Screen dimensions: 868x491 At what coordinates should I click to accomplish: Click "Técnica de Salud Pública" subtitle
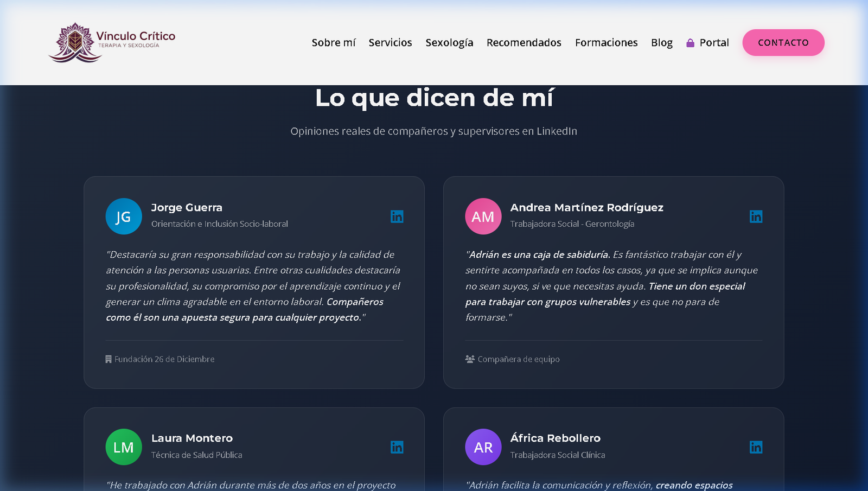[x=197, y=455]
